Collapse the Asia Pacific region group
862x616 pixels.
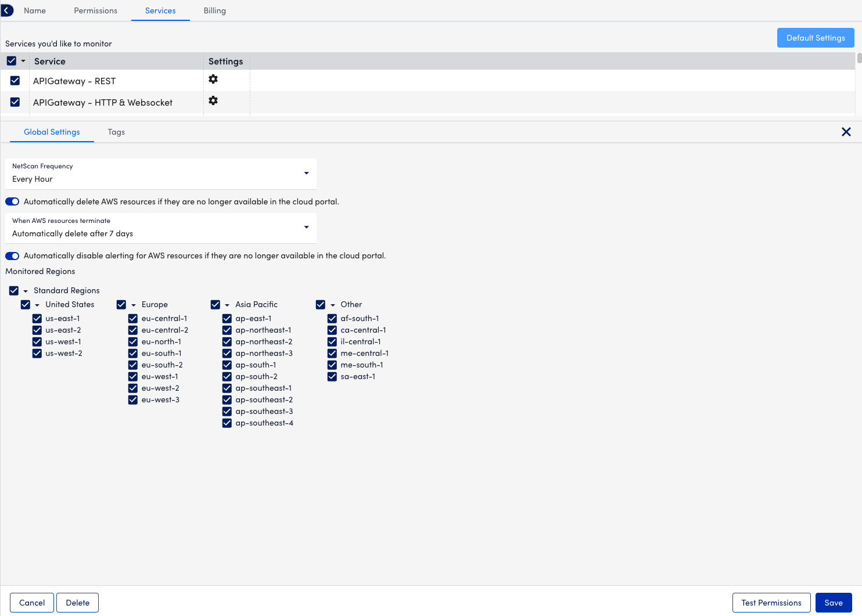pos(227,305)
